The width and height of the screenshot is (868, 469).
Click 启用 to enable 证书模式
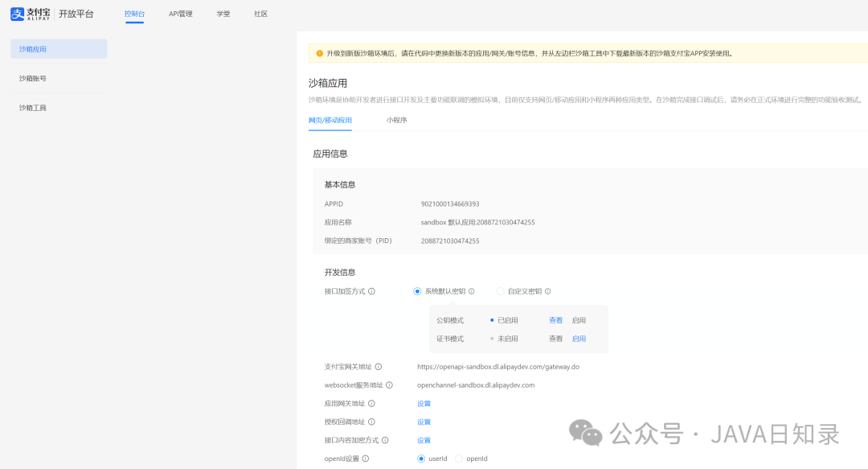579,339
